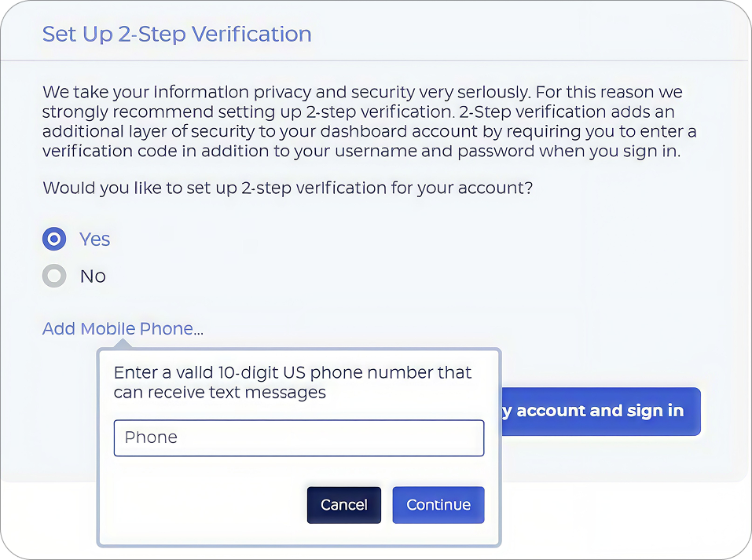This screenshot has width=752, height=560.
Task: Click the privacy and security description paragraph
Action: coord(369,121)
